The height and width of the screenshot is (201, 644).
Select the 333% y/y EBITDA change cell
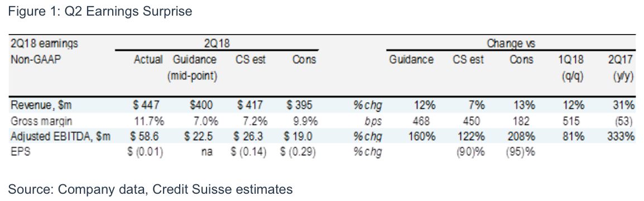click(621, 136)
